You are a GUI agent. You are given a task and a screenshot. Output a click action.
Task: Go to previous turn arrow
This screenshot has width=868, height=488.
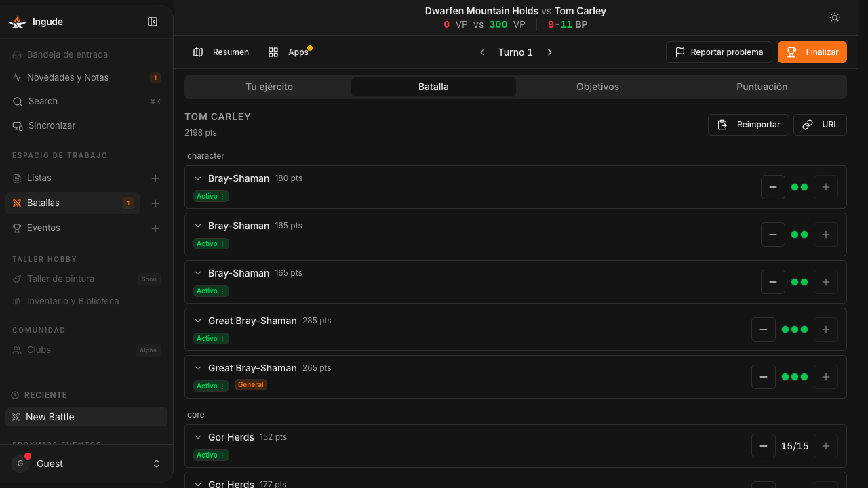(482, 52)
